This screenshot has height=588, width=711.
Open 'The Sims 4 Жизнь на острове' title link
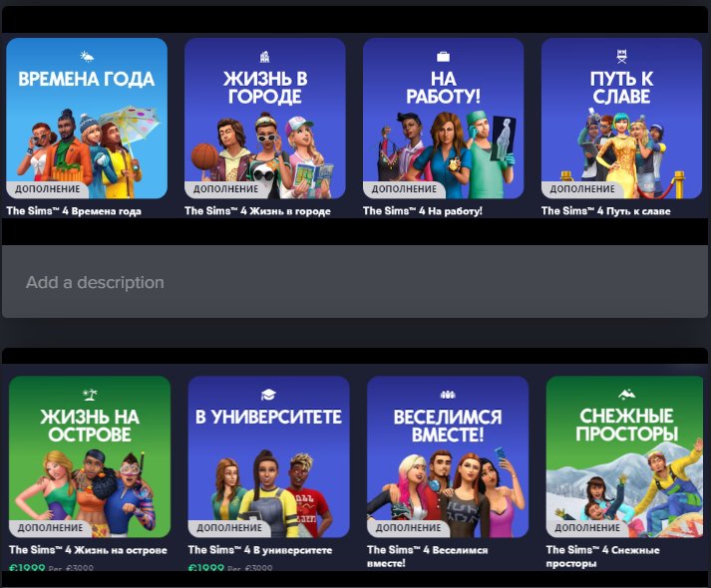[x=88, y=550]
